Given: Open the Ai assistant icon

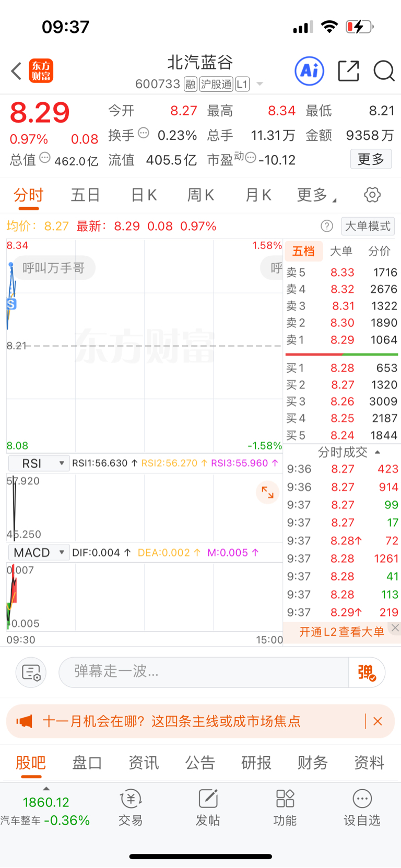Looking at the screenshot, I should click(310, 70).
